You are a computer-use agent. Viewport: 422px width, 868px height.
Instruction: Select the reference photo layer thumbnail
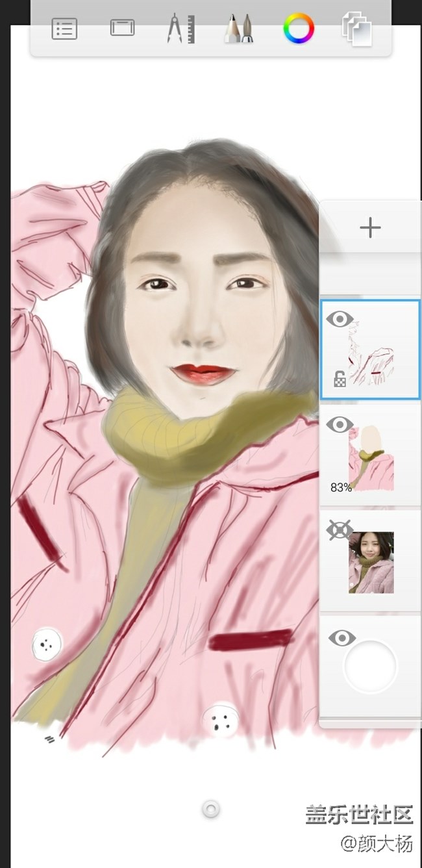tap(371, 563)
